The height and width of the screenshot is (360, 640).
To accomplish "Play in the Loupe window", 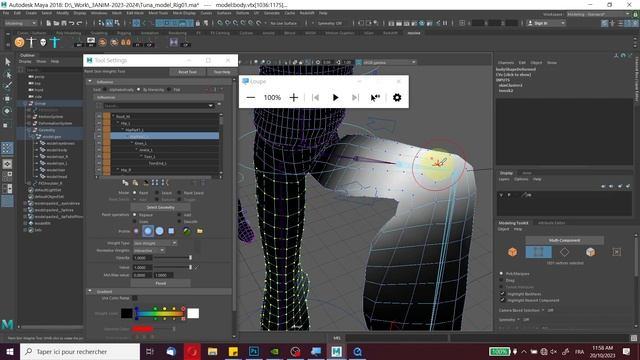I will coord(335,98).
